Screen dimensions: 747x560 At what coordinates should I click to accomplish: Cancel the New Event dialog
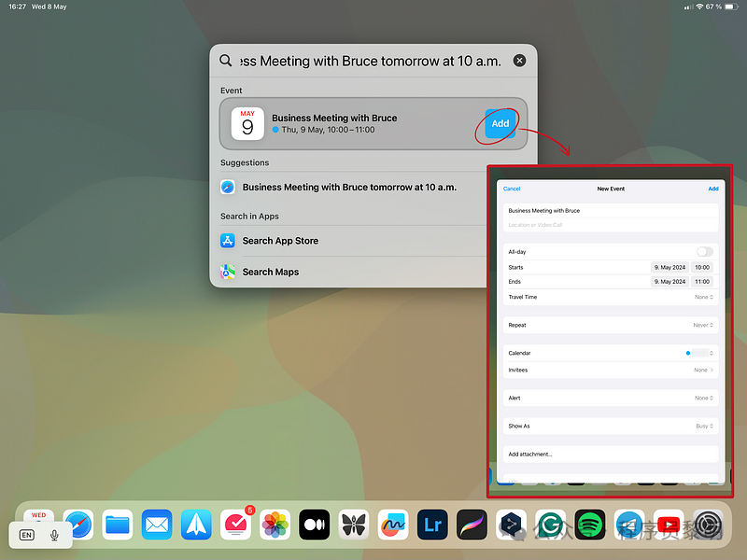click(x=512, y=189)
